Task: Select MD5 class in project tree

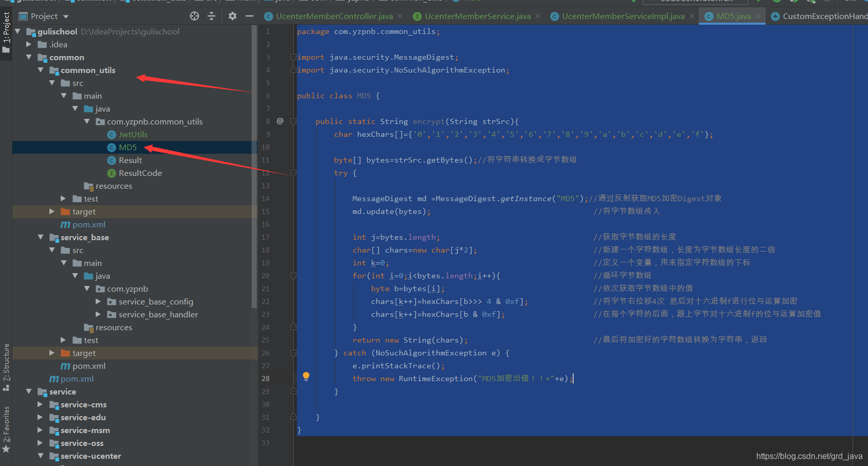Action: [x=128, y=147]
